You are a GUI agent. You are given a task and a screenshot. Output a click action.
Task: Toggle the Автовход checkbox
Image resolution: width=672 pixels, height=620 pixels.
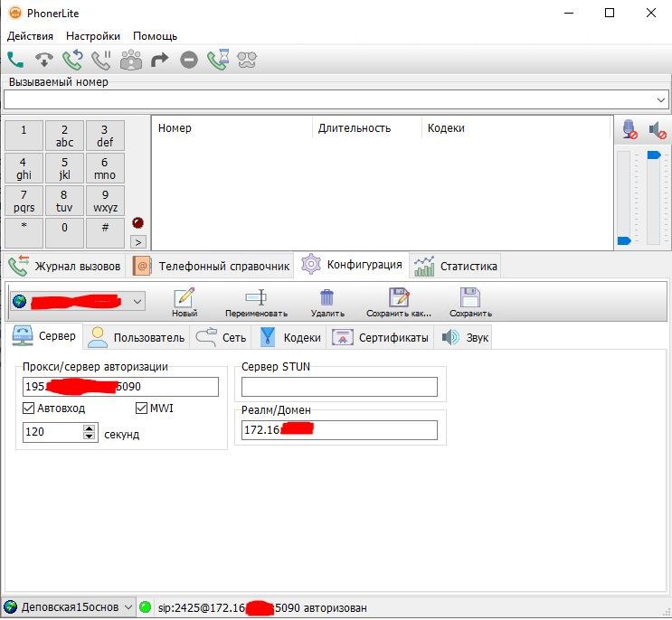point(28,408)
